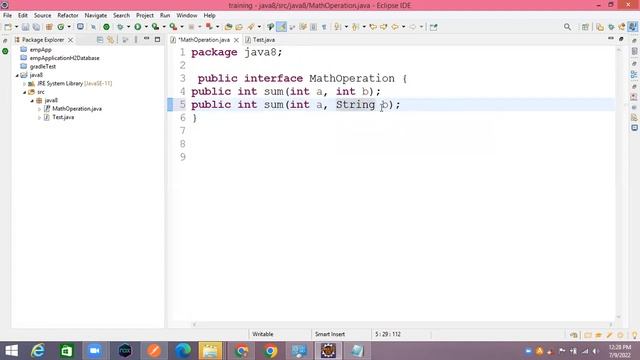
Task: Click the Coverage run toolbar icon
Action: click(x=155, y=27)
